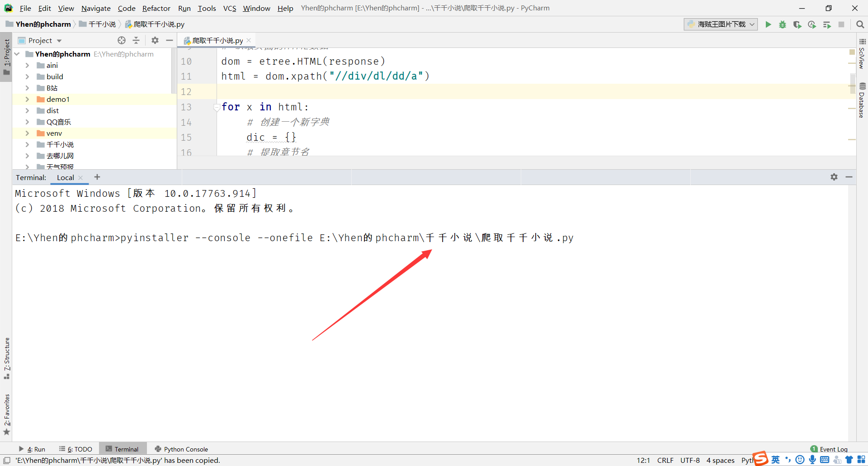Close the Local terminal session
This screenshot has width=868, height=466.
click(80, 178)
